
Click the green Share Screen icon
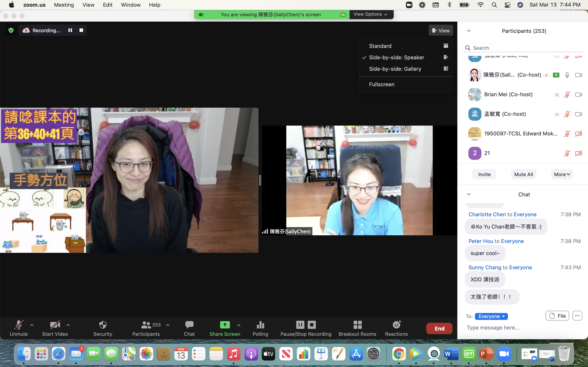click(x=225, y=325)
